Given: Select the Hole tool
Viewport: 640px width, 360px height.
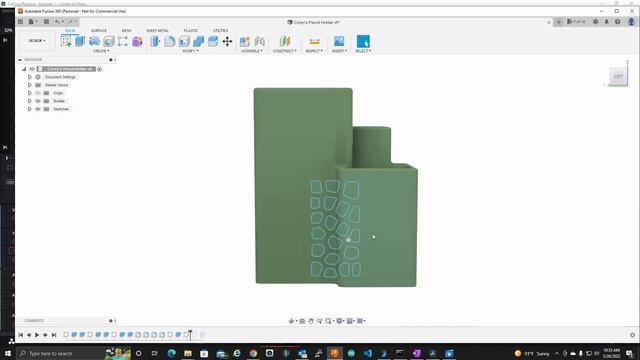Looking at the screenshot, I should (109, 41).
